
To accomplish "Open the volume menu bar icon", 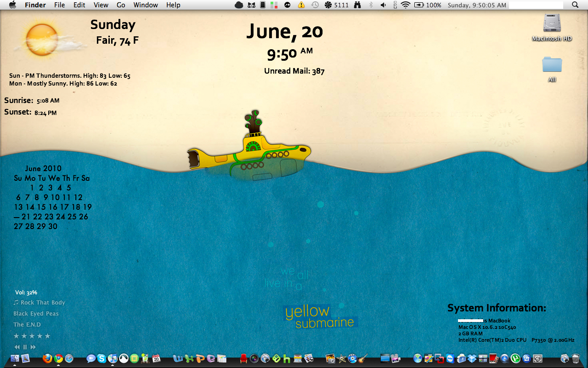I will point(384,5).
